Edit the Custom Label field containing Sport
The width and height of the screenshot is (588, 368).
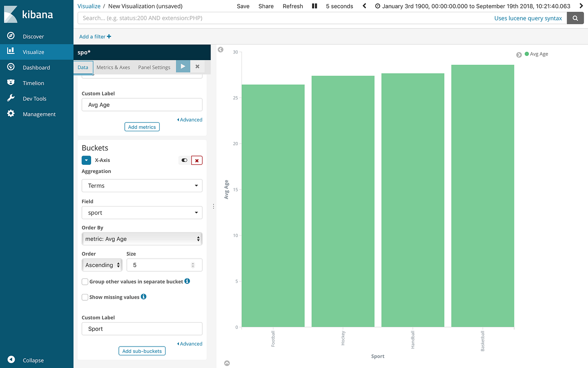142,328
